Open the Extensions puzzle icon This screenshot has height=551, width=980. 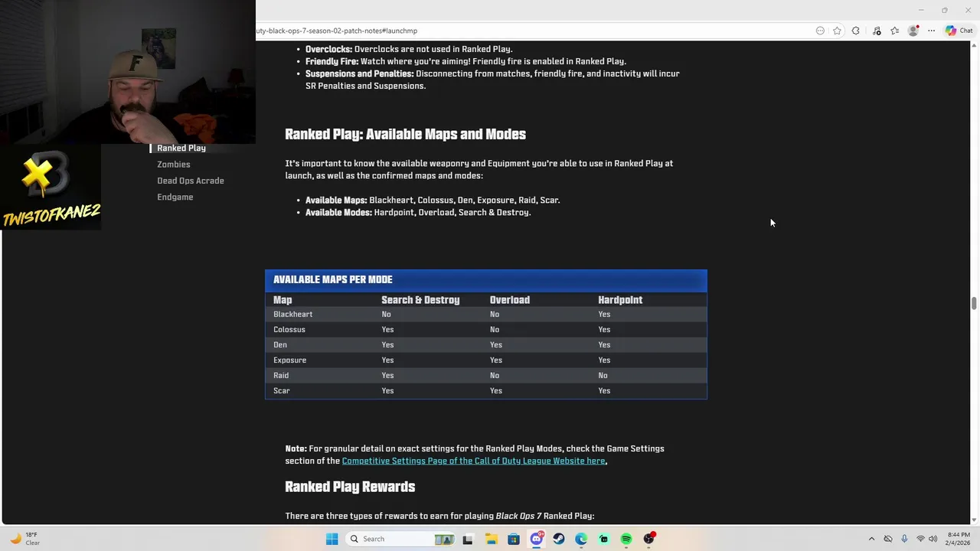(856, 31)
